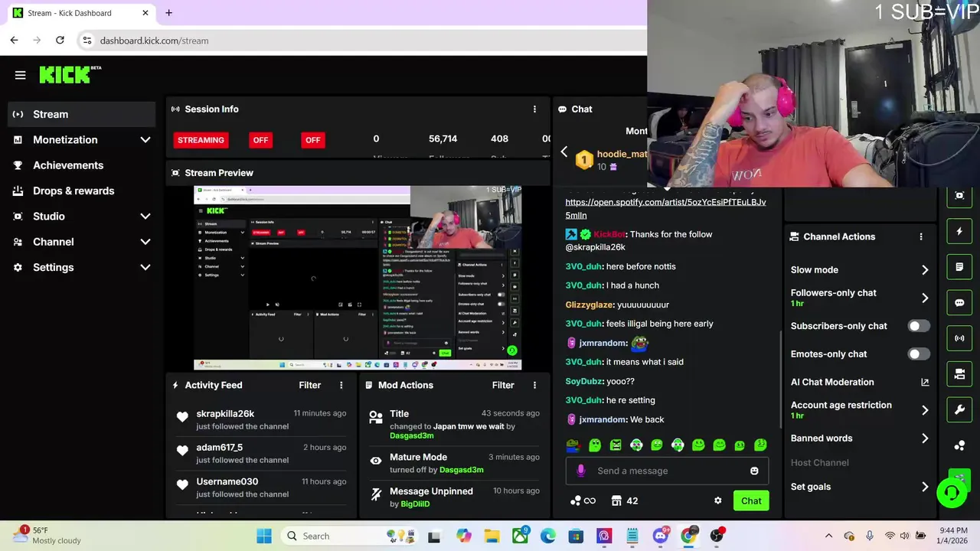
Task: Click the lightning bolt sidebar icon
Action: coord(959,231)
